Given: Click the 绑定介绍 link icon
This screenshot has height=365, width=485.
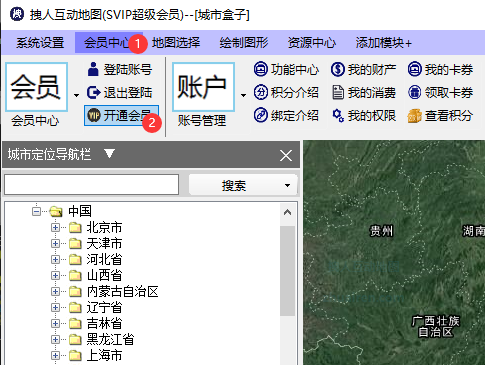Looking at the screenshot, I should pyautogui.click(x=261, y=115).
